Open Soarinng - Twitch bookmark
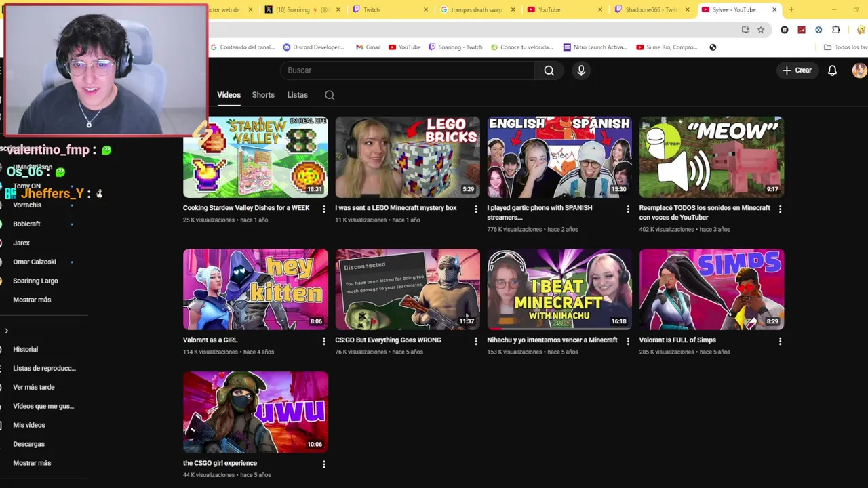 tap(455, 47)
